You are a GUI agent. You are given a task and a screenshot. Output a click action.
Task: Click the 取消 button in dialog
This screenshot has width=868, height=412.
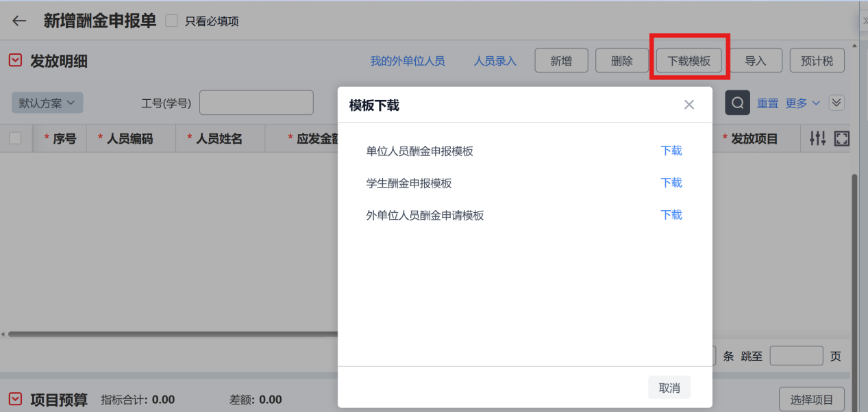669,388
